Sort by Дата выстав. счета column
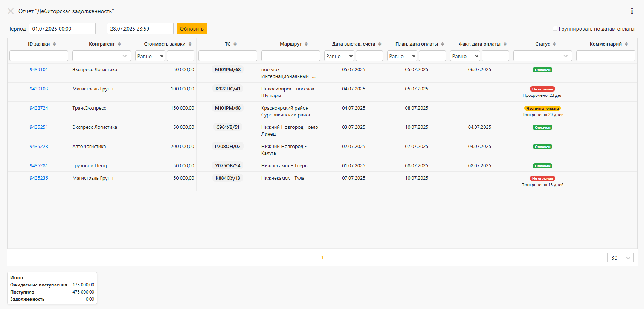The image size is (644, 309). click(x=380, y=44)
